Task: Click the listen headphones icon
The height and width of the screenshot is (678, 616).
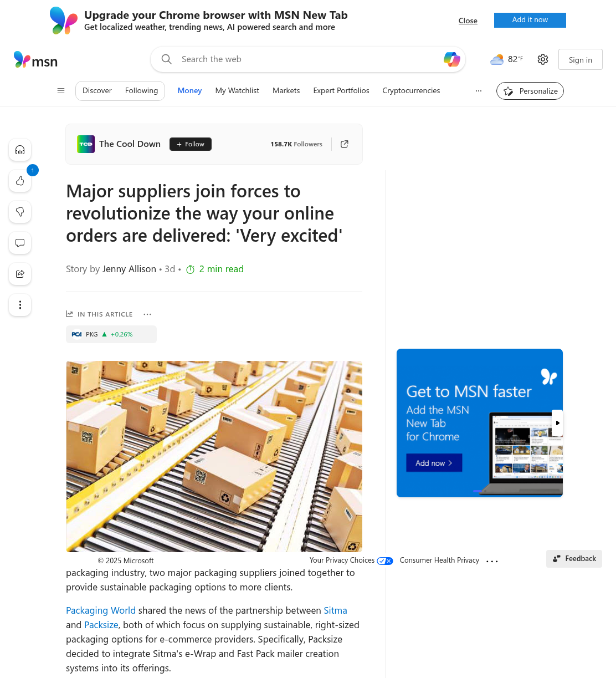Action: (x=20, y=150)
